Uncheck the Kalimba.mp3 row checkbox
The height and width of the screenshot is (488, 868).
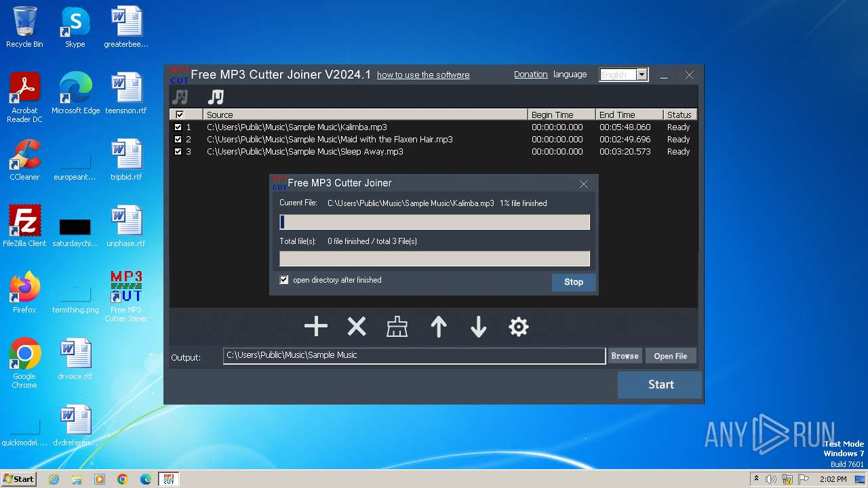(178, 127)
